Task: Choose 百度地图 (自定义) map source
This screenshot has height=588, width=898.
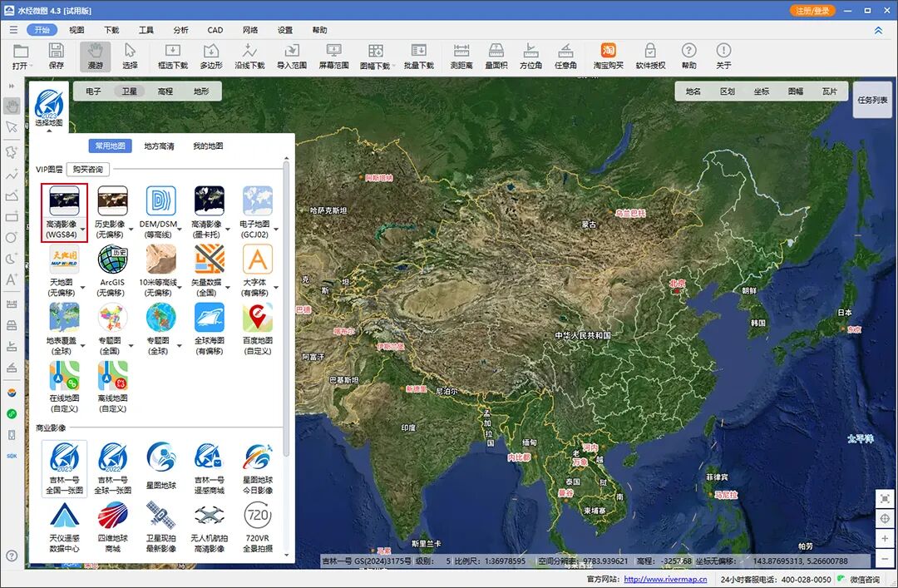Action: 258,329
